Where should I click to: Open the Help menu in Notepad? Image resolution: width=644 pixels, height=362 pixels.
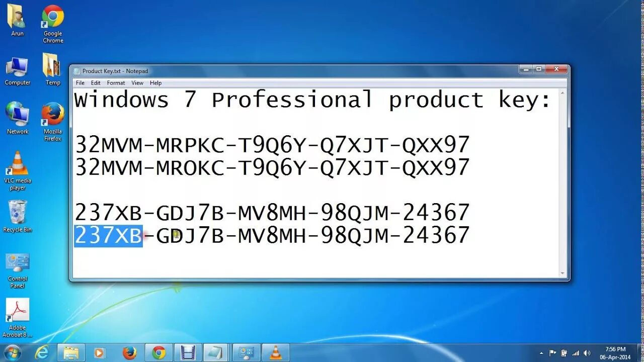(x=156, y=83)
